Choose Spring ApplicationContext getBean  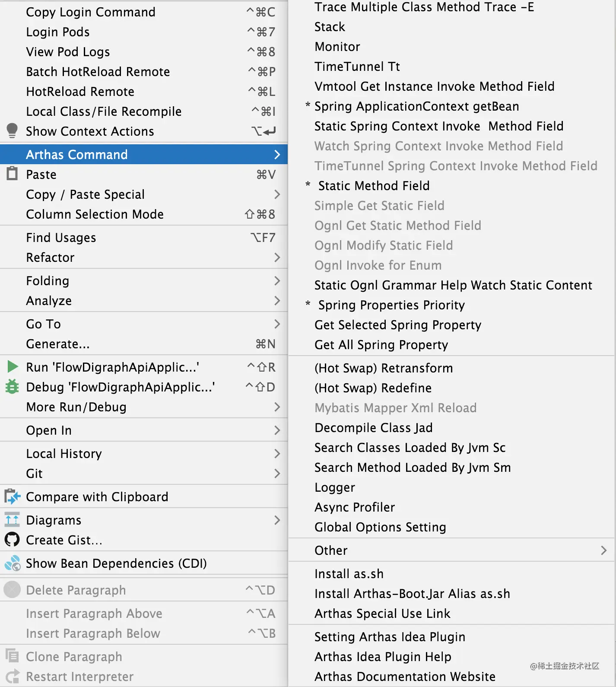[x=451, y=106]
